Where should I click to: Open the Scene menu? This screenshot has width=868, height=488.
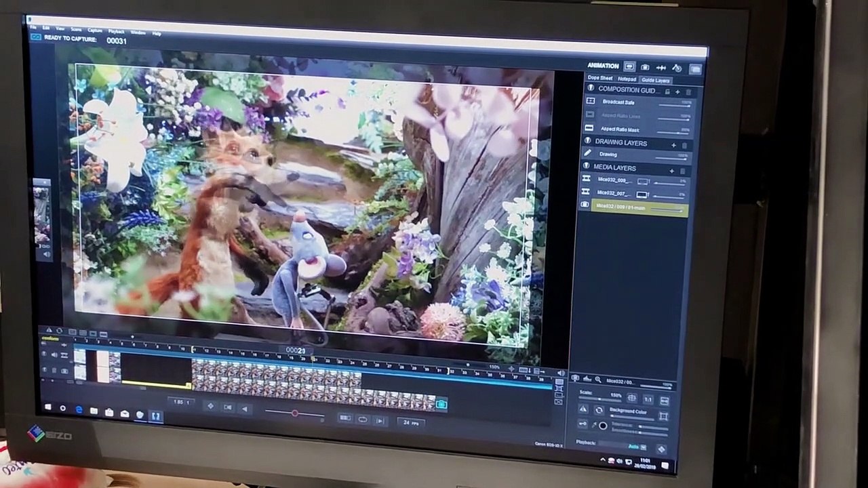(76, 29)
